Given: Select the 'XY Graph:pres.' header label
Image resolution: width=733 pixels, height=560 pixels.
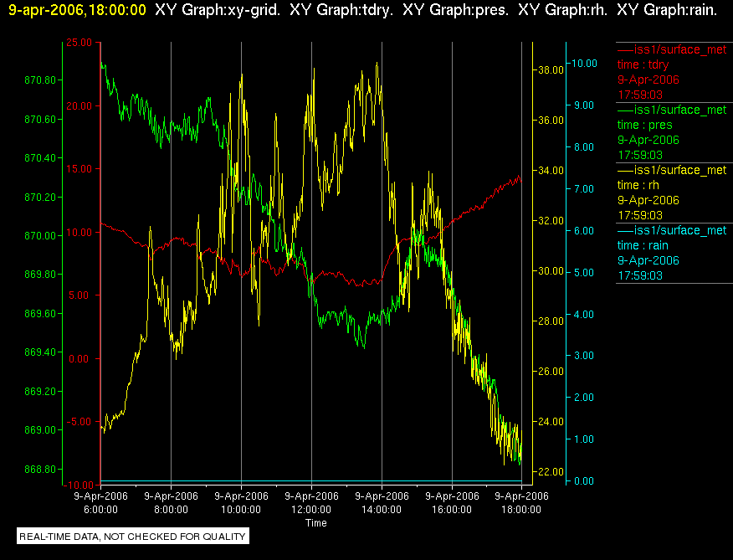Looking at the screenshot, I should coord(456,10).
